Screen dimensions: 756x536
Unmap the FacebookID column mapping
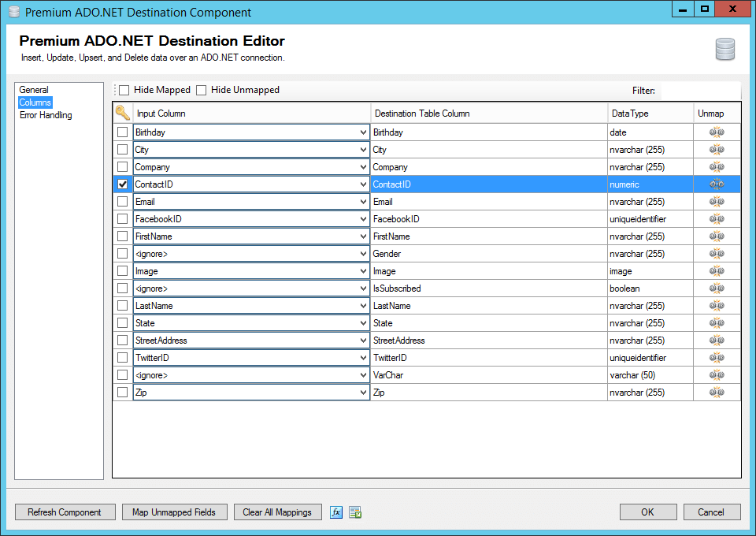pyautogui.click(x=717, y=219)
